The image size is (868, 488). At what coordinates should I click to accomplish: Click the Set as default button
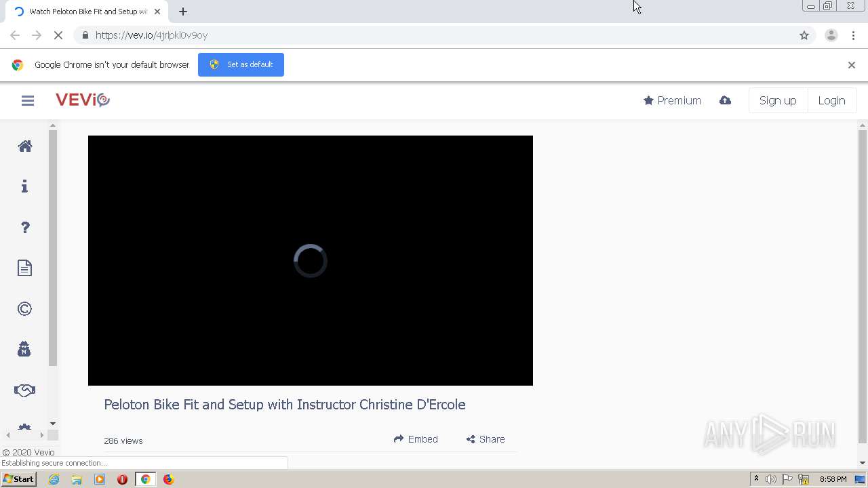pyautogui.click(x=241, y=64)
